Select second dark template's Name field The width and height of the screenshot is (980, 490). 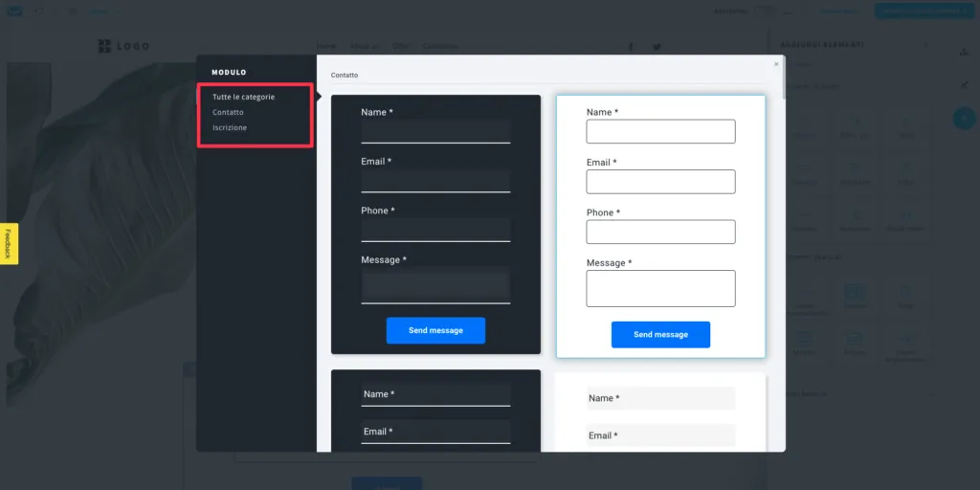[x=435, y=394]
